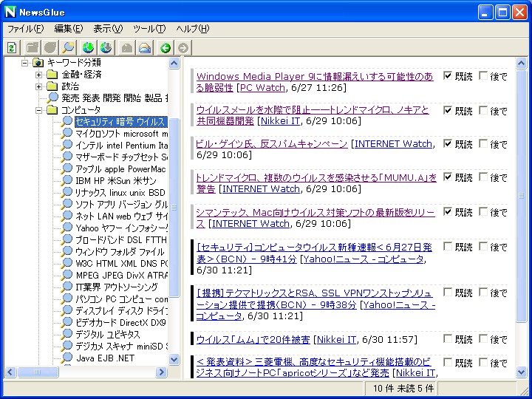This screenshot has height=399, width=532.
Task: Go back with the green arrow button
Action: click(x=166, y=47)
